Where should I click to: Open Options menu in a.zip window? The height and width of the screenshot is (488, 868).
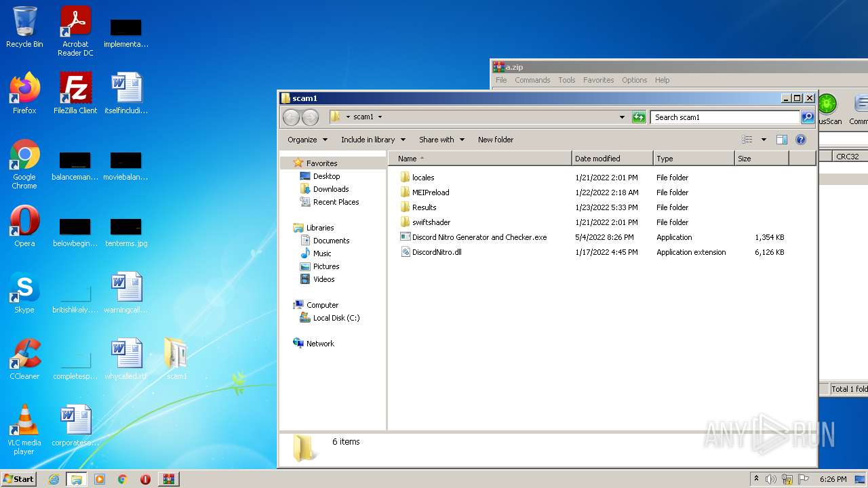[x=635, y=80]
